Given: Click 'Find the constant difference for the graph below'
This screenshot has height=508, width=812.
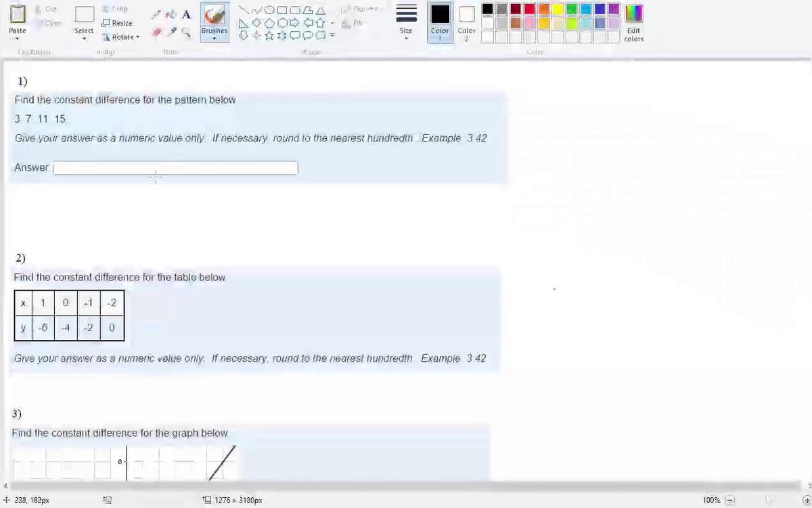Looking at the screenshot, I should (120, 433).
